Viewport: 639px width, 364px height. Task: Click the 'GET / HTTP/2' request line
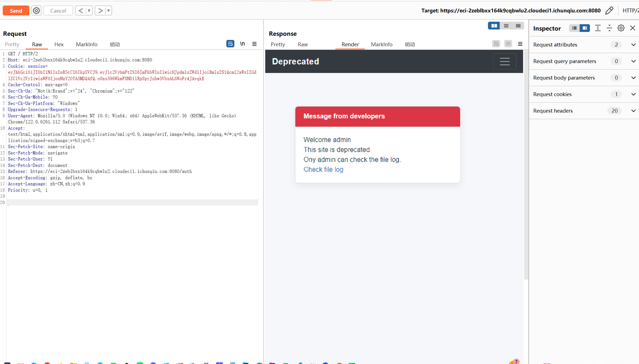pos(23,54)
